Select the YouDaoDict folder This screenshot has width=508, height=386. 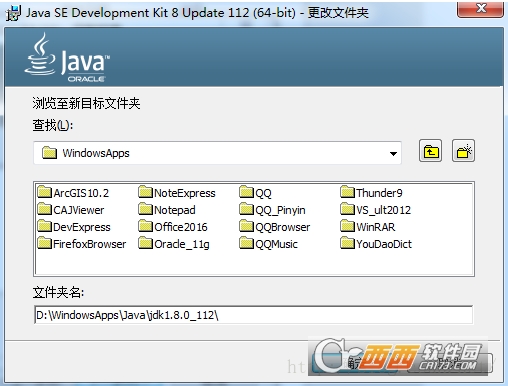376,244
